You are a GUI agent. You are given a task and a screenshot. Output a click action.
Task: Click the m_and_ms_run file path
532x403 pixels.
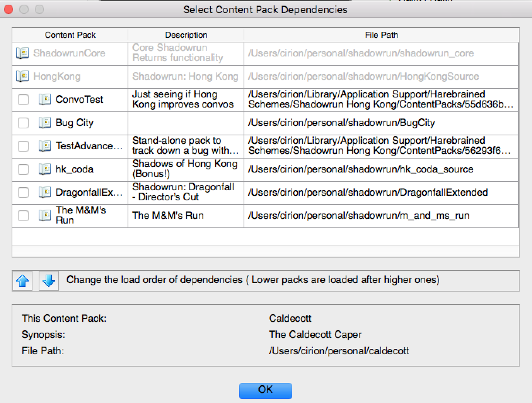(359, 215)
